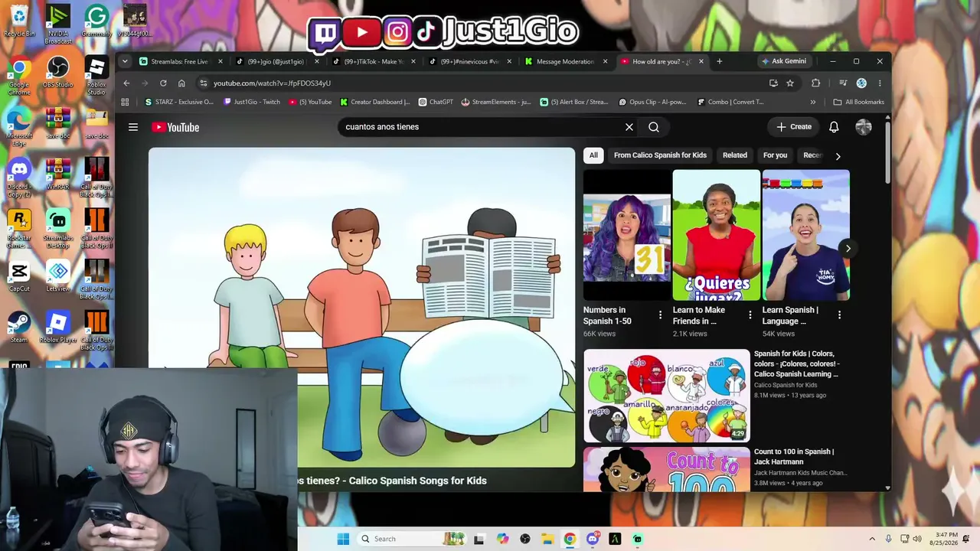980x551 pixels.
Task: Open LetsView desktop shortcut
Action: coord(57,277)
